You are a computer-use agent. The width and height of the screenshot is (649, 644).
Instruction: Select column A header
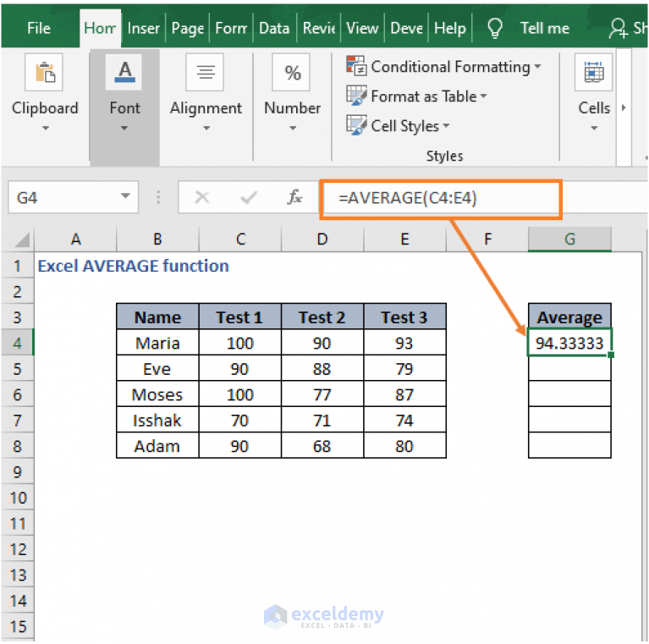[75, 239]
